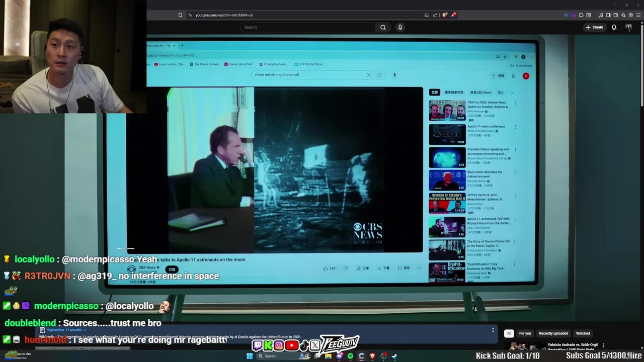Click the inner light-theme YouTube microphone icon
Screen dimensions: 644x362
pyautogui.click(x=394, y=75)
